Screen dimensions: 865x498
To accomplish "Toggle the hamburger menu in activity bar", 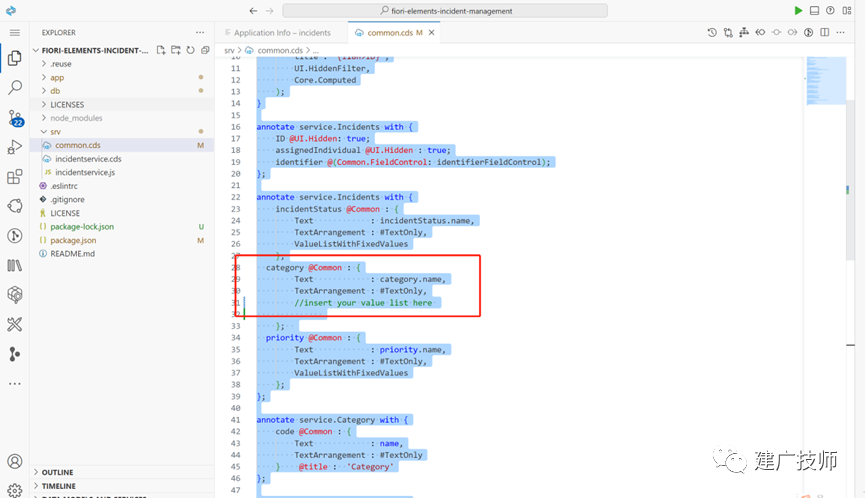I will [15, 33].
